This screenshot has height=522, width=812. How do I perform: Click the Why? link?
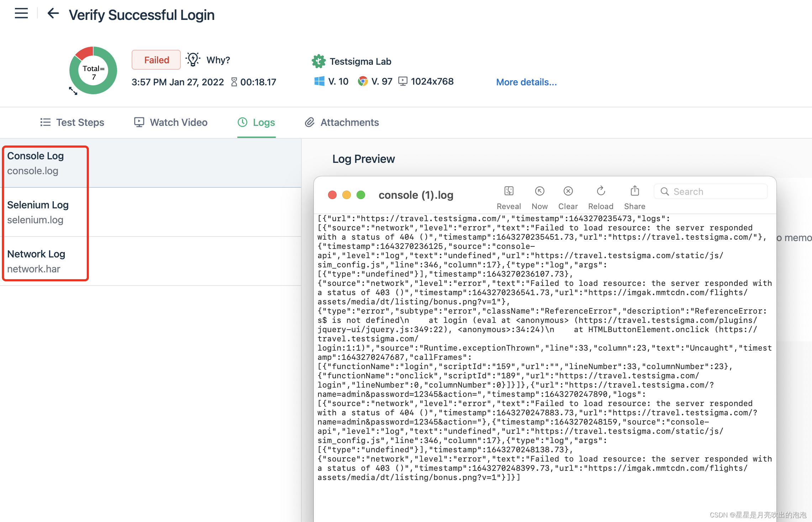pyautogui.click(x=218, y=60)
